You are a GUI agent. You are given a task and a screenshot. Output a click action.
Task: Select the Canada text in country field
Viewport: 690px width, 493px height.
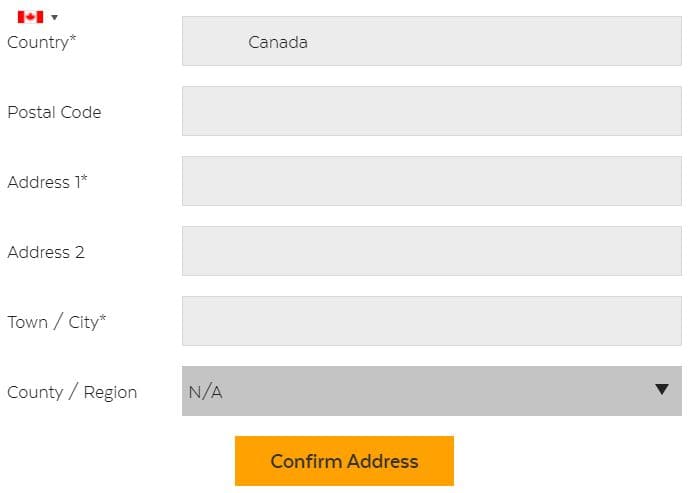pyautogui.click(x=278, y=42)
